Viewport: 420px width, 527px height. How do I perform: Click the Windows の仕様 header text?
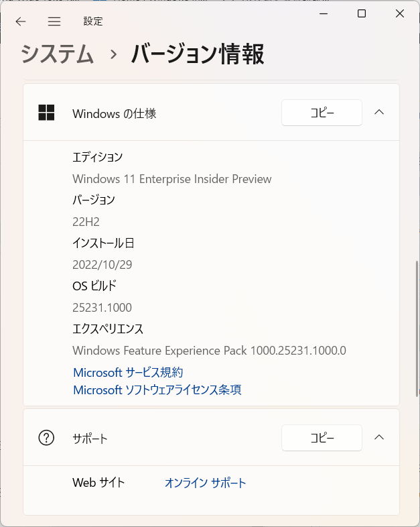pyautogui.click(x=115, y=113)
